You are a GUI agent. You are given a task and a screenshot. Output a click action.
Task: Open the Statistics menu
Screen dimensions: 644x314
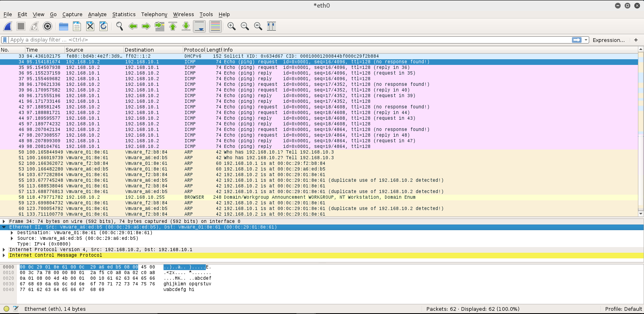(x=124, y=14)
